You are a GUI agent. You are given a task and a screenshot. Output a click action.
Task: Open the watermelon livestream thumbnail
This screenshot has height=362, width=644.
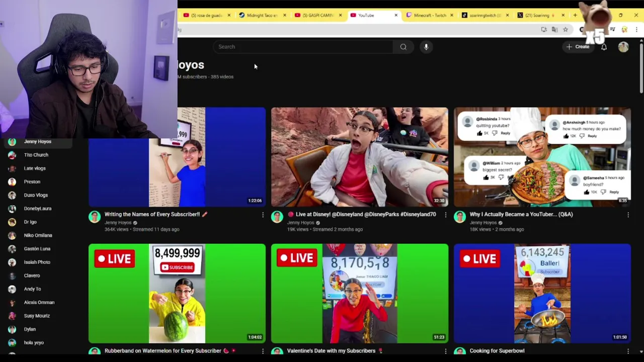click(x=177, y=294)
